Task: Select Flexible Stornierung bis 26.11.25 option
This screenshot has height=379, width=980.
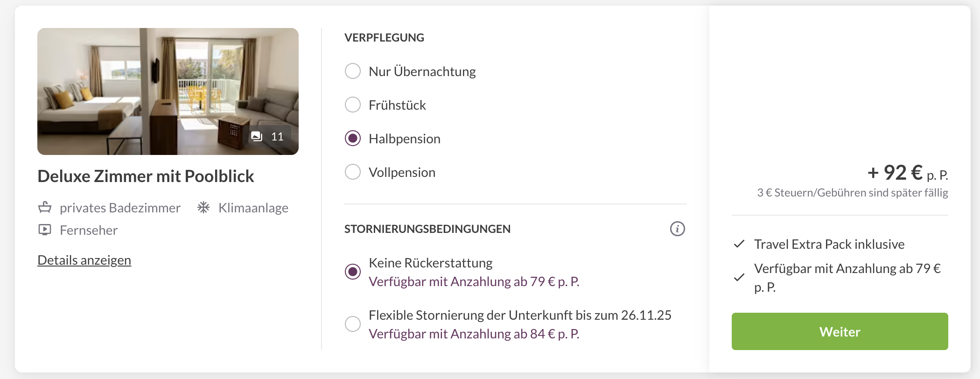Action: 353,324
